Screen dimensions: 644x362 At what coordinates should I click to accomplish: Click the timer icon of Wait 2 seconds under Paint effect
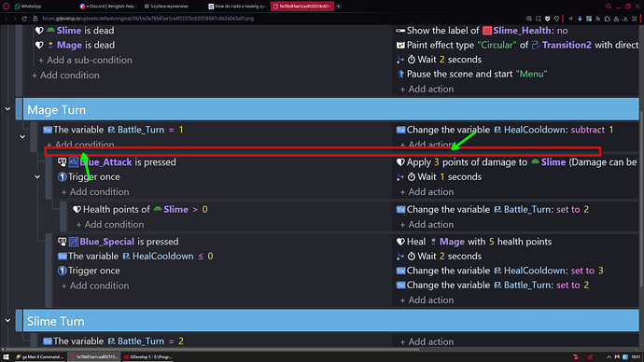coord(411,60)
